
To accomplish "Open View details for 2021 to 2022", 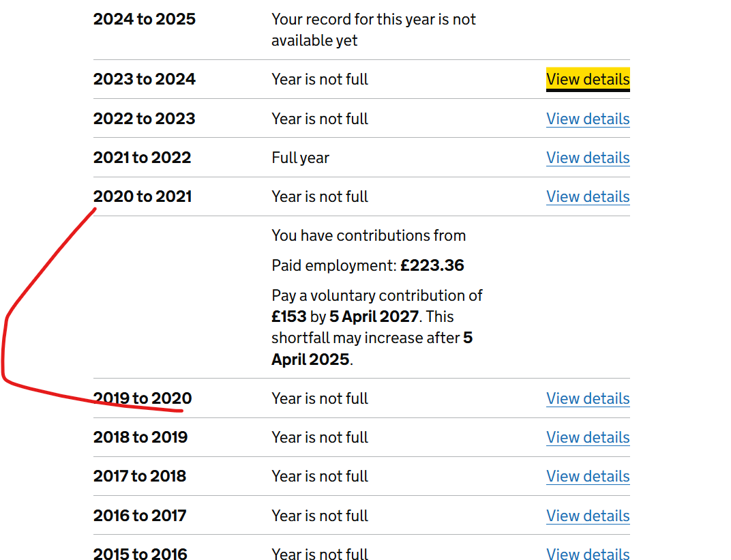I will [x=588, y=158].
